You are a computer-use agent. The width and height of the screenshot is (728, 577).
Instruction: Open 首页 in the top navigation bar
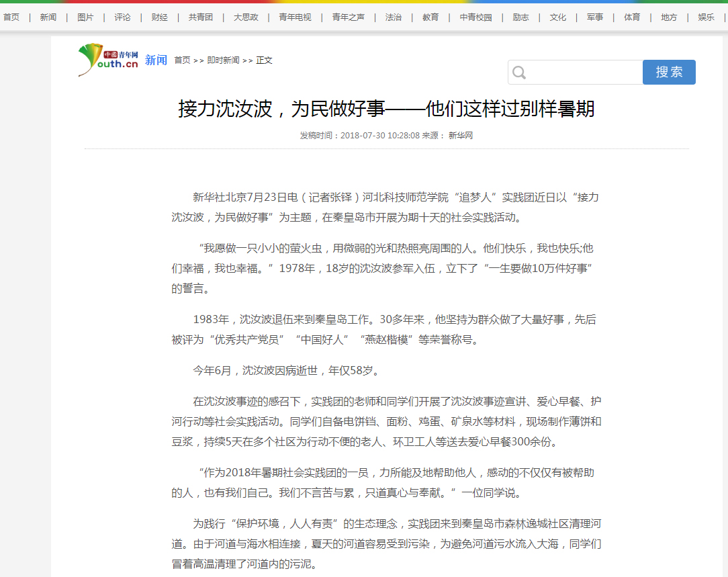pyautogui.click(x=11, y=17)
